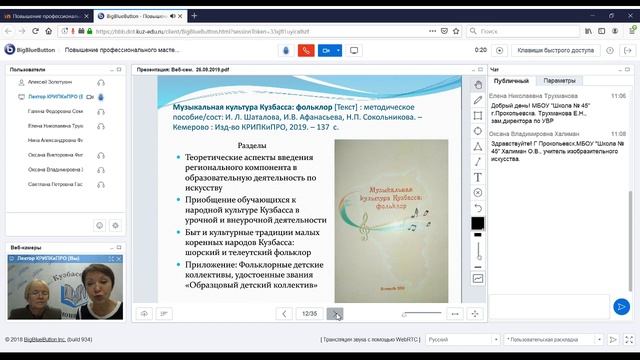The height and width of the screenshot is (360, 640).
Task: Mute the microphone button
Action: click(x=286, y=51)
